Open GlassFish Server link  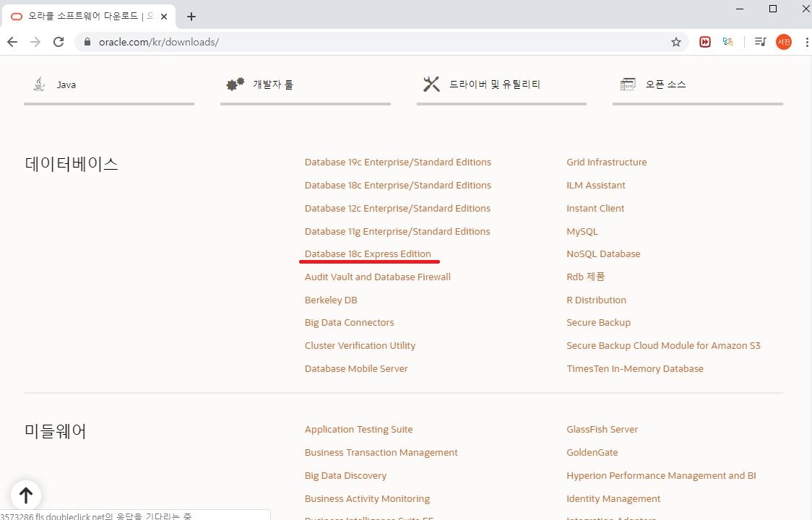(x=602, y=430)
